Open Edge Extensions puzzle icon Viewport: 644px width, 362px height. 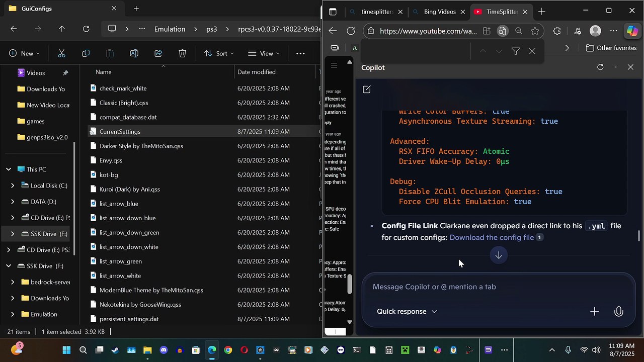pyautogui.click(x=557, y=31)
